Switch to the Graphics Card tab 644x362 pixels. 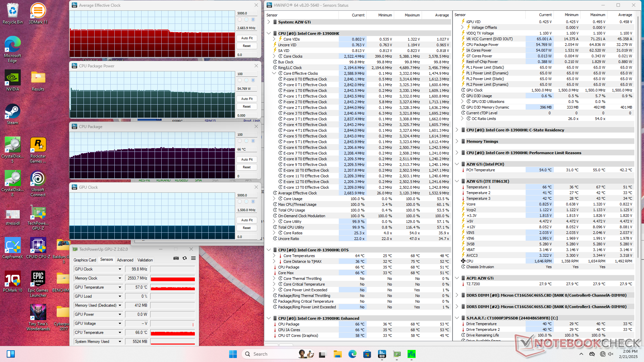click(85, 260)
